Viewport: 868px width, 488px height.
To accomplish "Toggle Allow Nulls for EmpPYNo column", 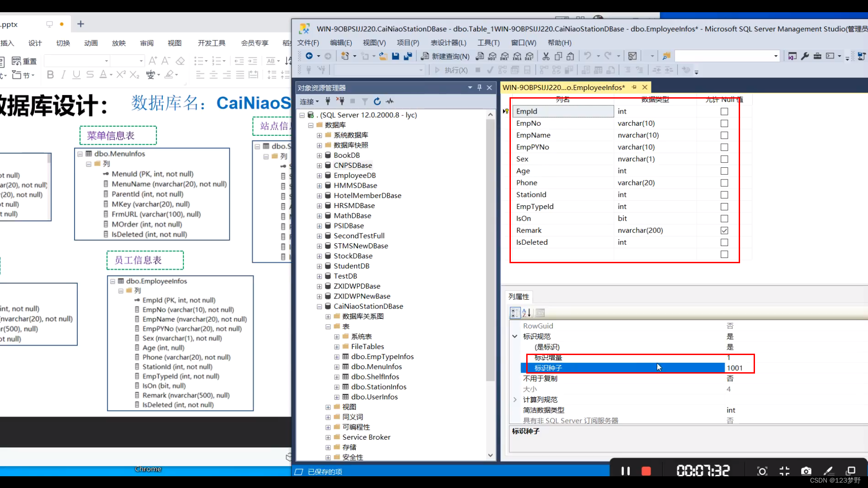I will click(724, 147).
